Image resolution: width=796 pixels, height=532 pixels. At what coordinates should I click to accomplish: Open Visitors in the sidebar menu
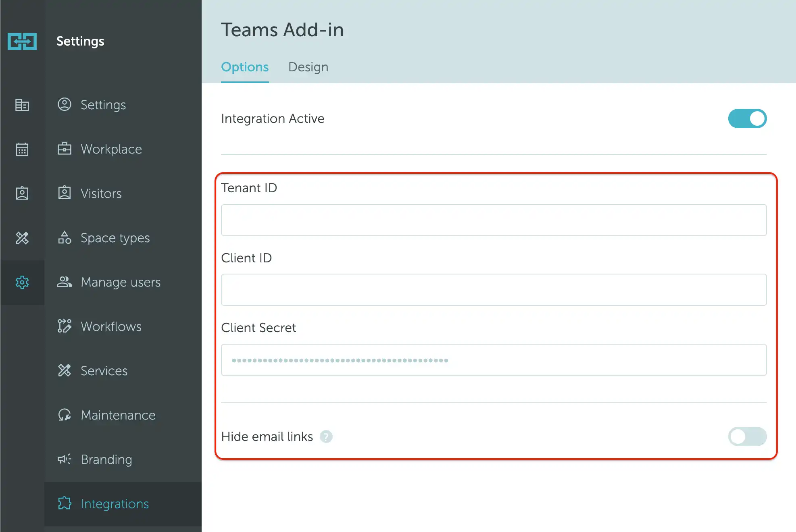click(x=123, y=193)
